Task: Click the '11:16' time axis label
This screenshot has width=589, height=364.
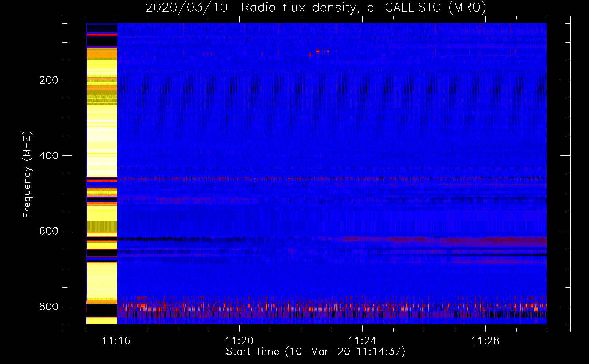Action: point(116,341)
